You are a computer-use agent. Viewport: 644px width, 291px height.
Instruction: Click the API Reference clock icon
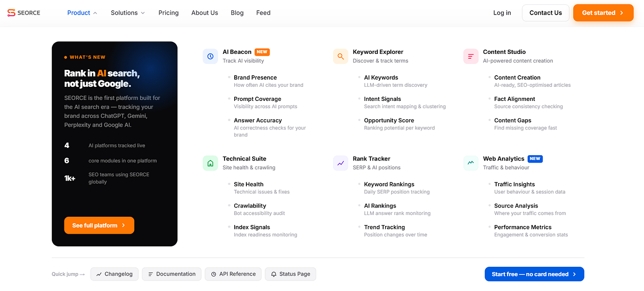coord(214,274)
